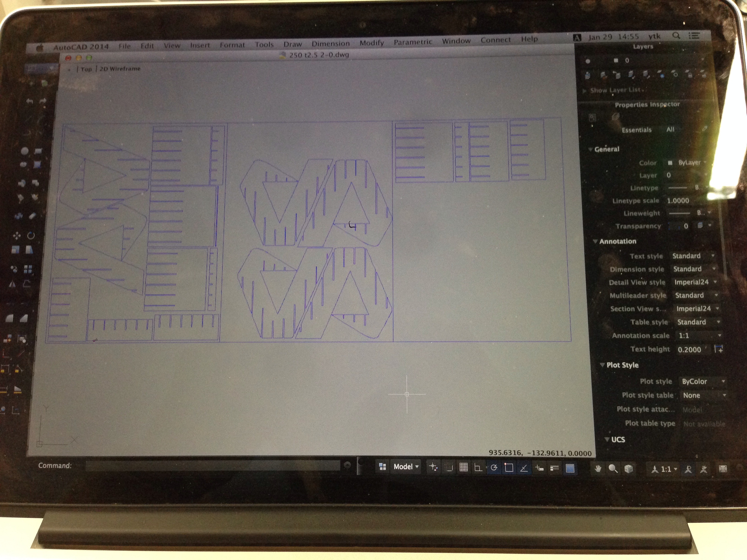Toggle Ortho mode in status bar
The height and width of the screenshot is (560, 747).
(478, 468)
